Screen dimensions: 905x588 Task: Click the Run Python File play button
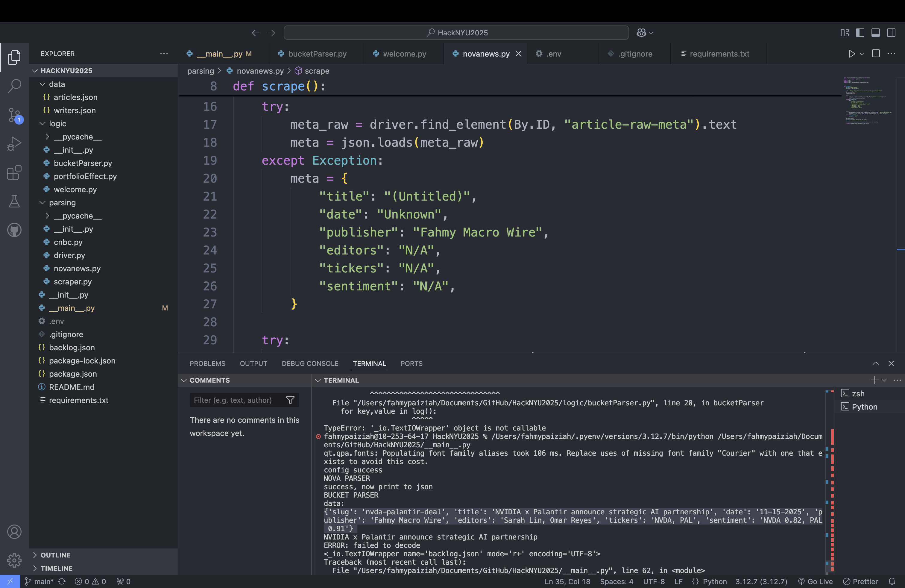pyautogui.click(x=852, y=54)
